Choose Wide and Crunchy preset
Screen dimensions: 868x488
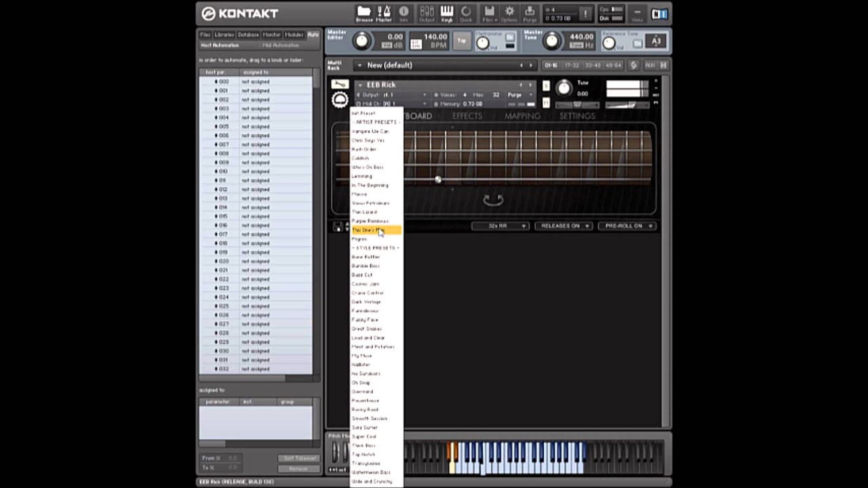376,481
